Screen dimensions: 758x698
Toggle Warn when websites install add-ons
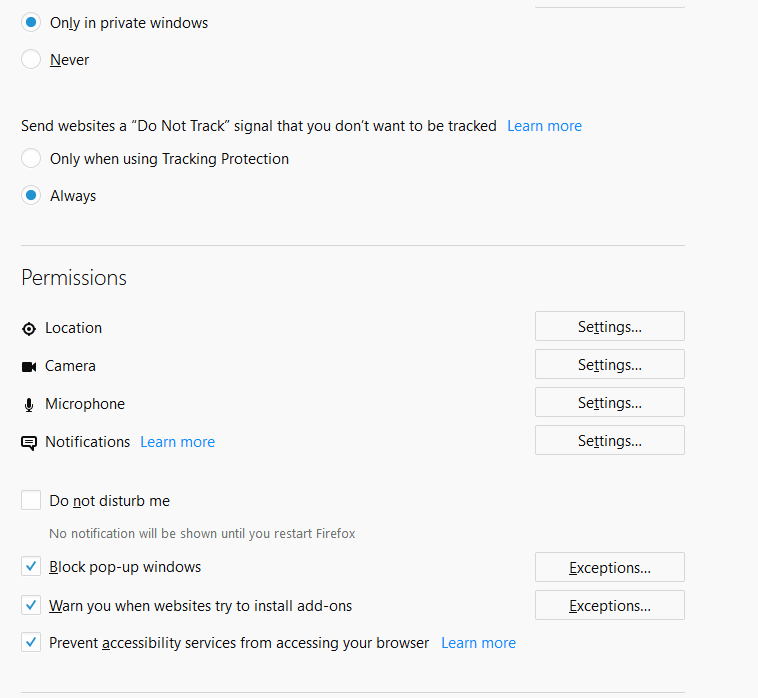(31, 605)
